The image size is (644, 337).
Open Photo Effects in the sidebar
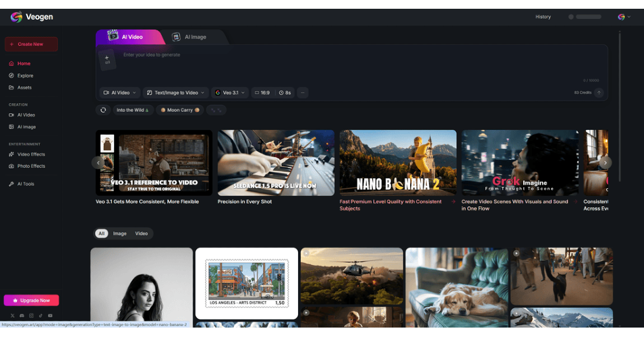[27, 166]
